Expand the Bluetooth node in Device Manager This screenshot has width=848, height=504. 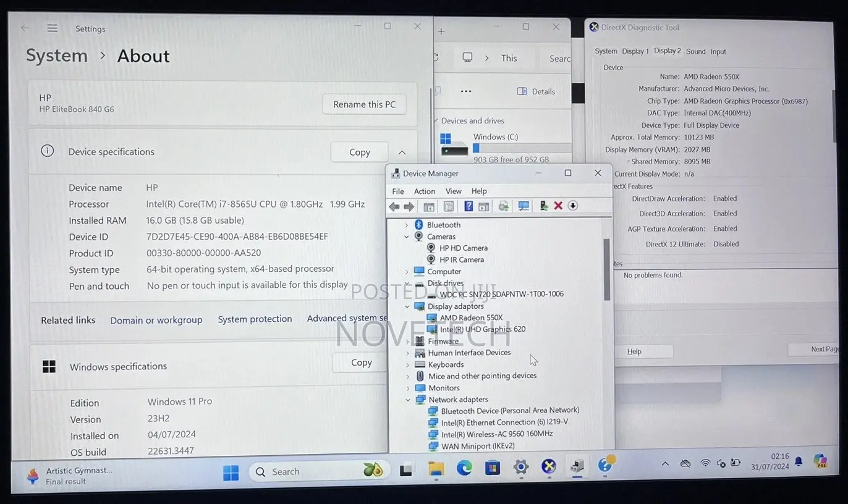pos(407,225)
